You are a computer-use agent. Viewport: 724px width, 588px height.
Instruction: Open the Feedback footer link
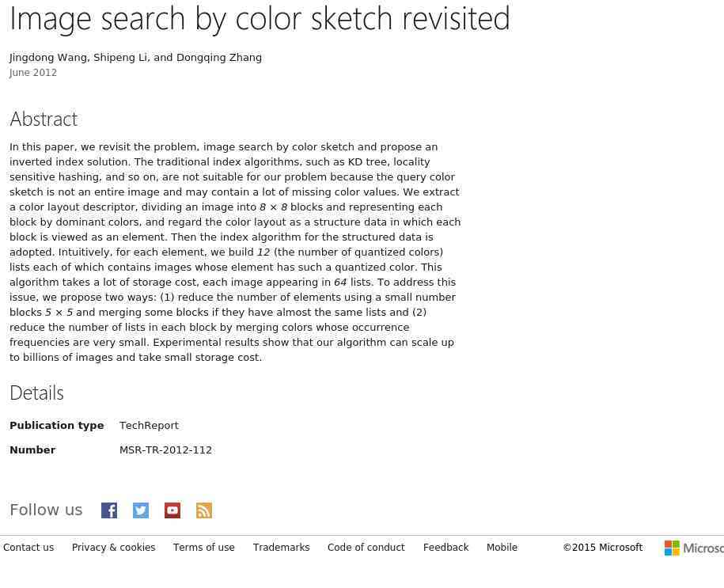pyautogui.click(x=446, y=548)
